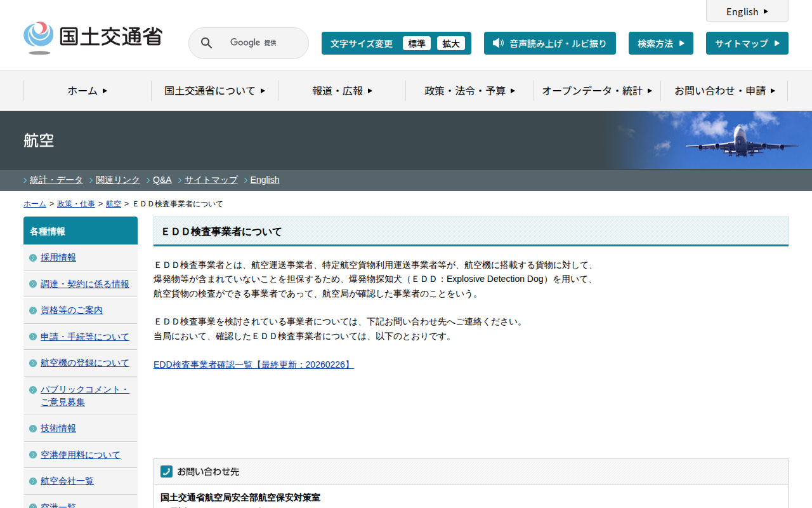Viewport: 812px width, 508px height.
Task: Click the MLIT logo in the header
Action: 93,37
